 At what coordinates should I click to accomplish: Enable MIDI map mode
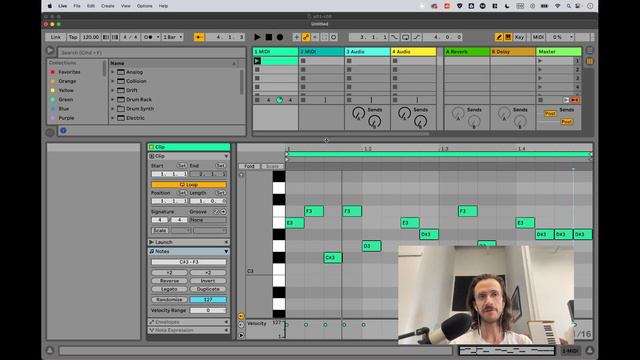[x=538, y=37]
